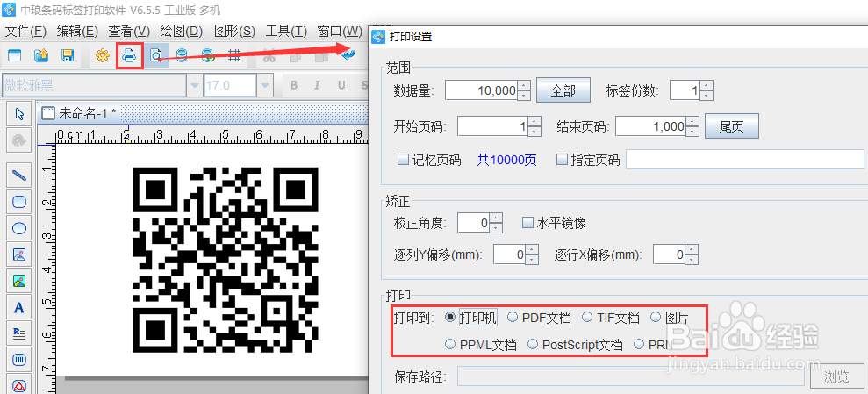Create a new label document from toolbar
The height and width of the screenshot is (394, 868).
click(14, 55)
